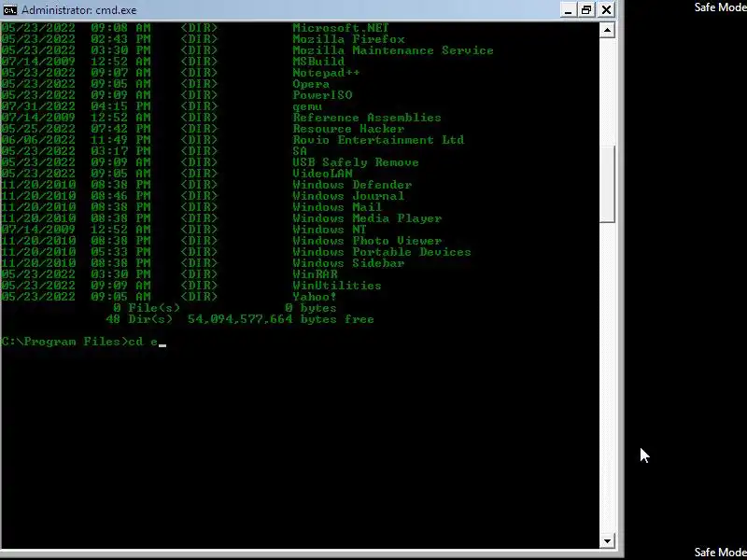Click the vertical scrollbar thumb
This screenshot has width=747, height=560.
607,184
